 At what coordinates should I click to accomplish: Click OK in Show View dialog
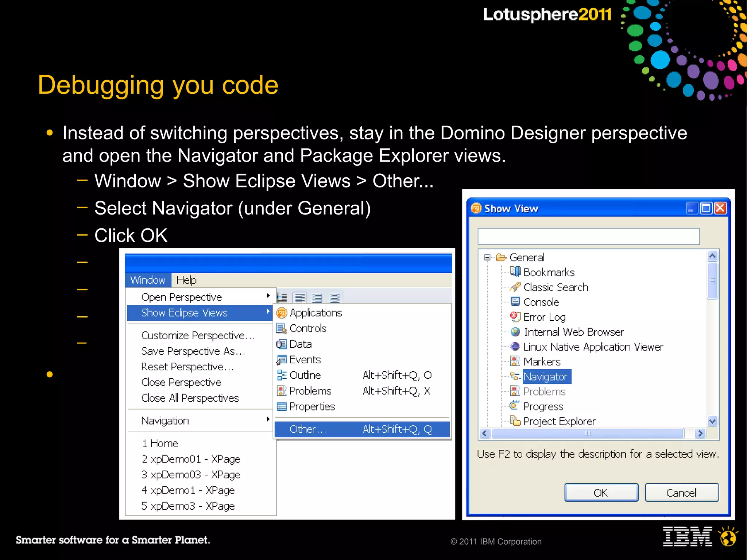pyautogui.click(x=601, y=493)
